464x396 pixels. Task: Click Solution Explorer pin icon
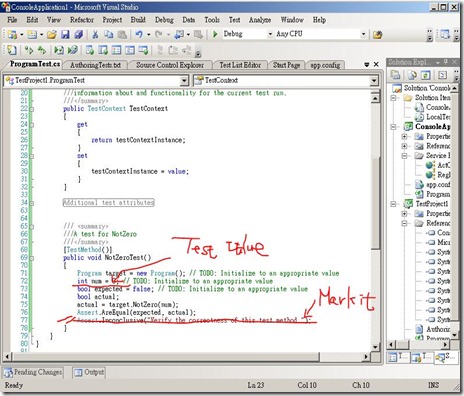[x=446, y=62]
